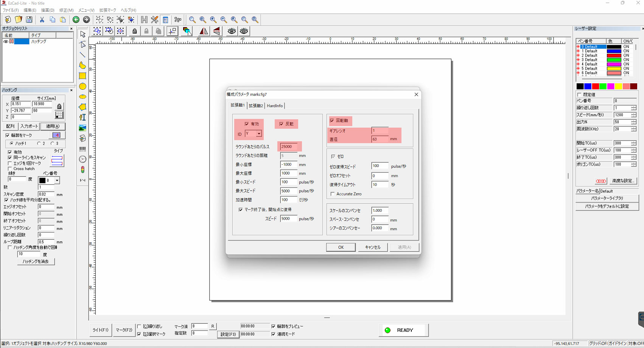Image resolution: width=644 pixels, height=348 pixels.
Task: Toggle the 反転 checkbox
Action: tap(281, 124)
